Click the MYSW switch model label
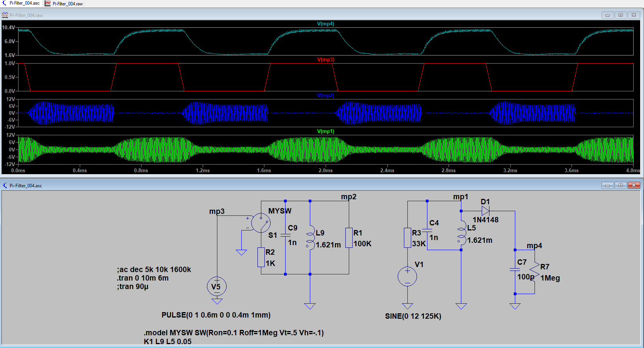This screenshot has height=348, width=644. [x=280, y=211]
